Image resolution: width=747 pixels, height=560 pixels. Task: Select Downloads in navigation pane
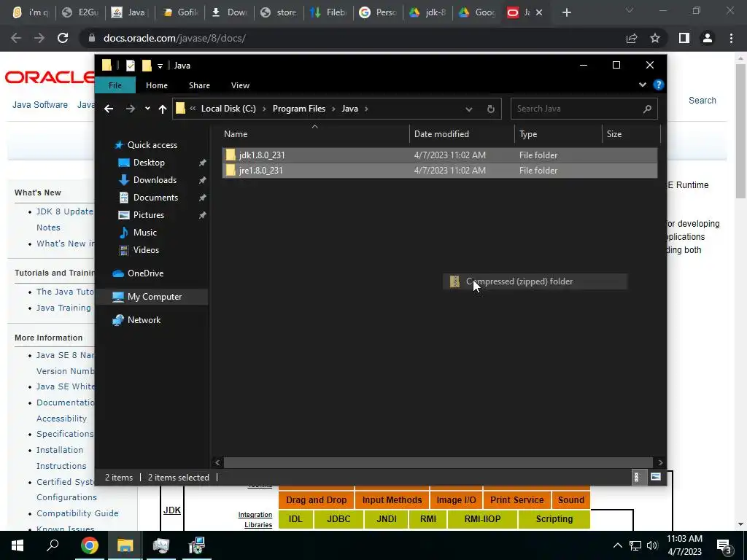pyautogui.click(x=155, y=180)
